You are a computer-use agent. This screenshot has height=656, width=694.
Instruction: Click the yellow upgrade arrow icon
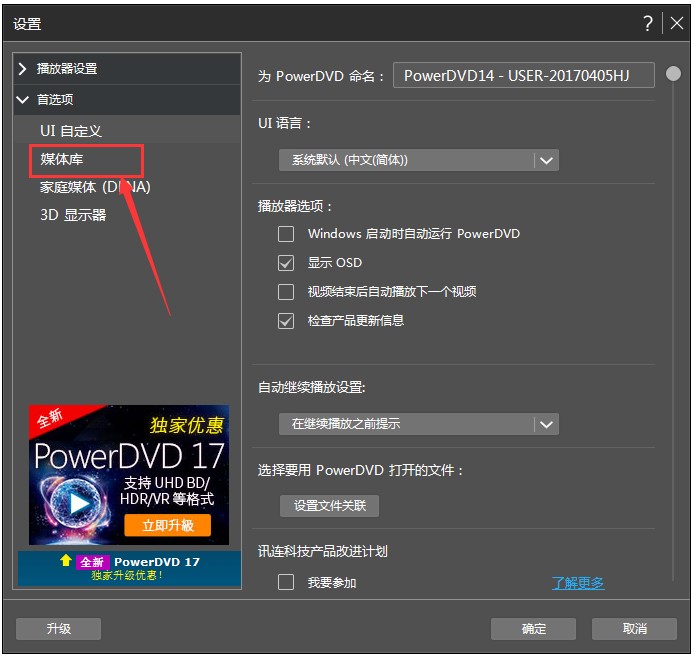66,560
